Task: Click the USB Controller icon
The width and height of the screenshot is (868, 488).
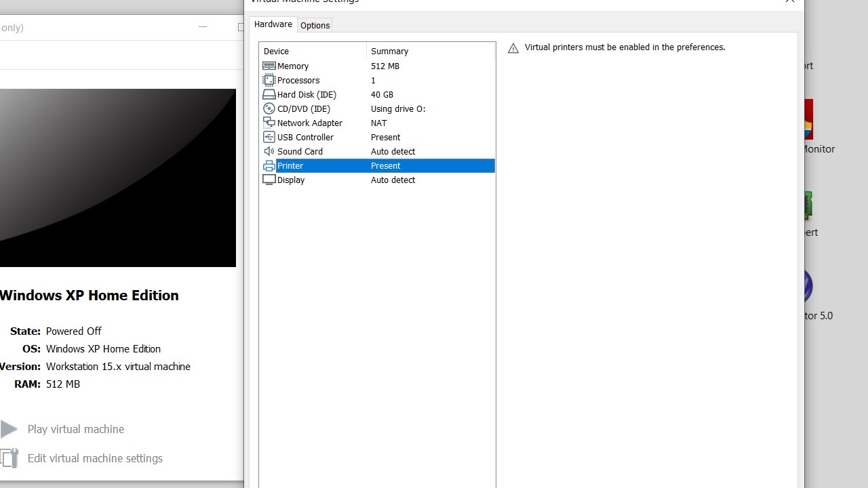Action: [269, 137]
